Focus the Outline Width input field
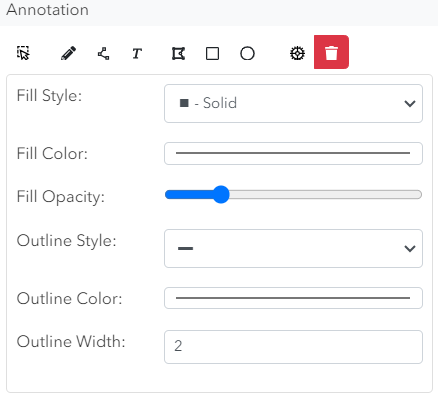The image size is (438, 399). pos(293,347)
